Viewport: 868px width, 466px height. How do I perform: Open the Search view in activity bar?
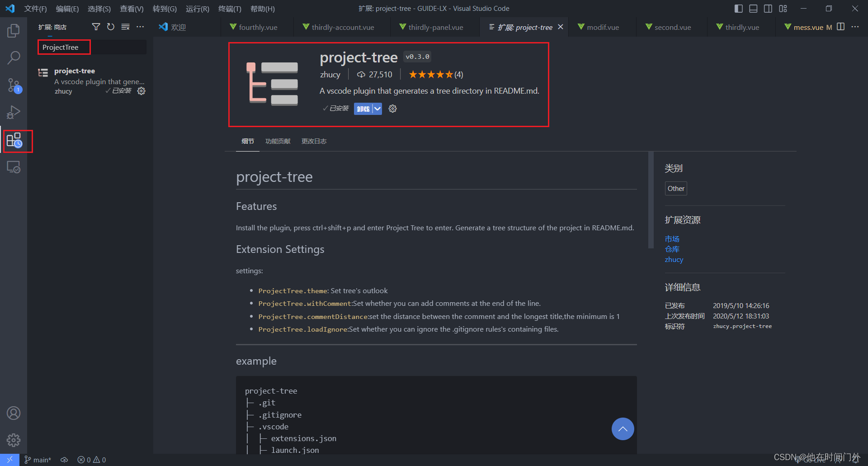[14, 57]
